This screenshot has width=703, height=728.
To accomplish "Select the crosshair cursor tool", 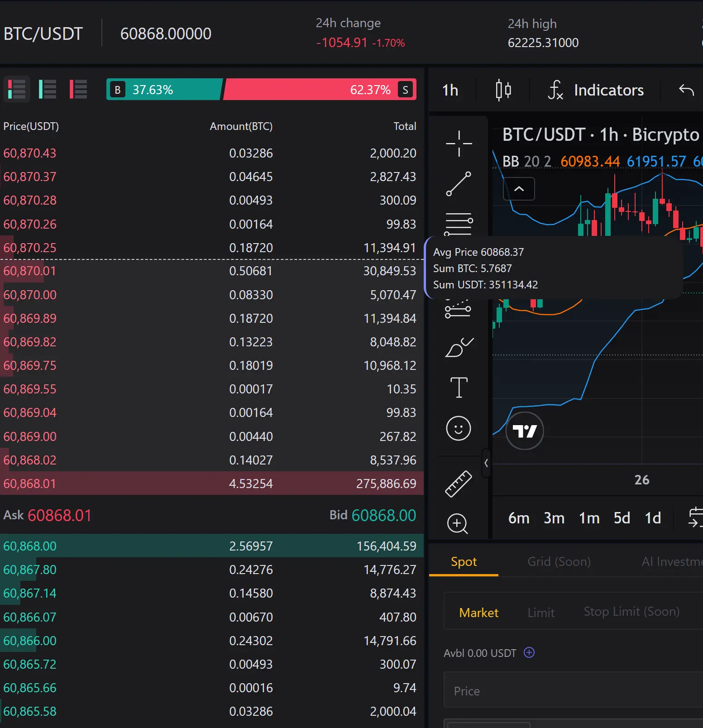I will (x=459, y=144).
